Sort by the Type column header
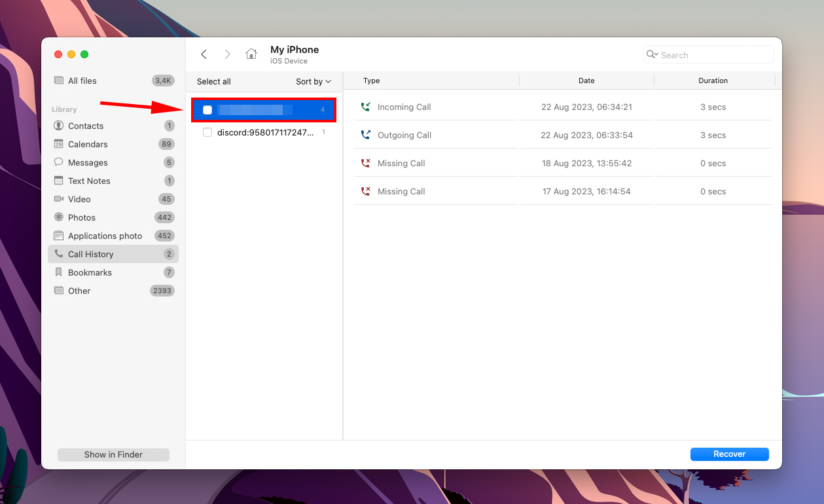 point(372,81)
